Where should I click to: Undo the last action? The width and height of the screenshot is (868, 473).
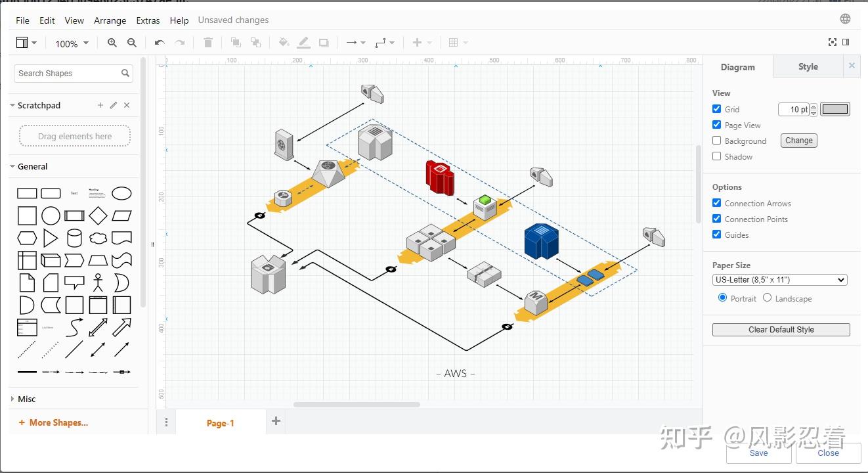pos(160,43)
